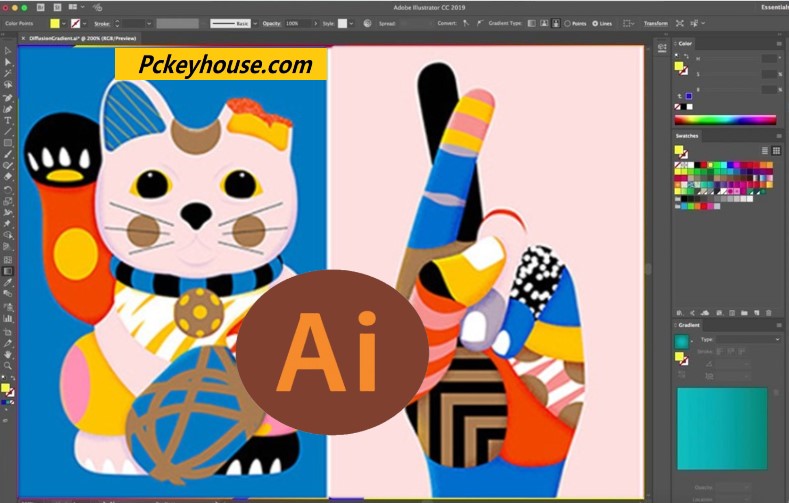Viewport: 789px width, 503px height.
Task: Open Adobe Bridge with the Br icon
Action: (x=41, y=8)
